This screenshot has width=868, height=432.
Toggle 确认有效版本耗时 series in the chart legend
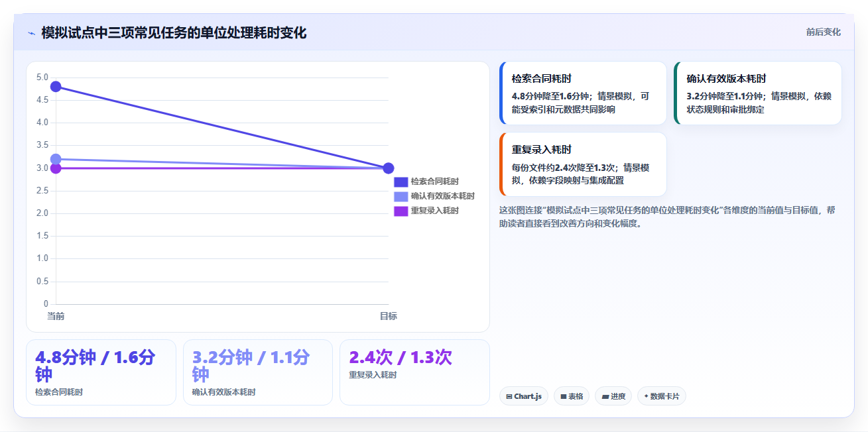(434, 196)
